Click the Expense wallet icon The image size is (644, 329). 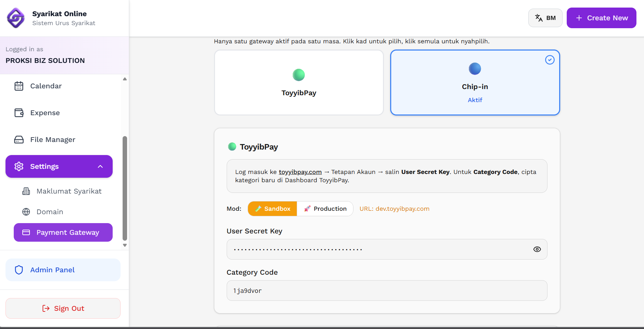[x=19, y=113]
